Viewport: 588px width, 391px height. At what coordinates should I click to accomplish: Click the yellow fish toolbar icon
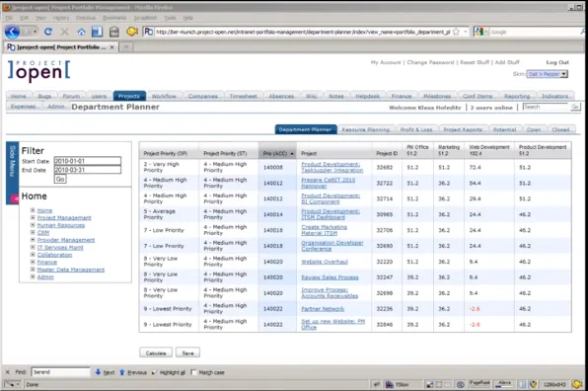click(x=131, y=32)
